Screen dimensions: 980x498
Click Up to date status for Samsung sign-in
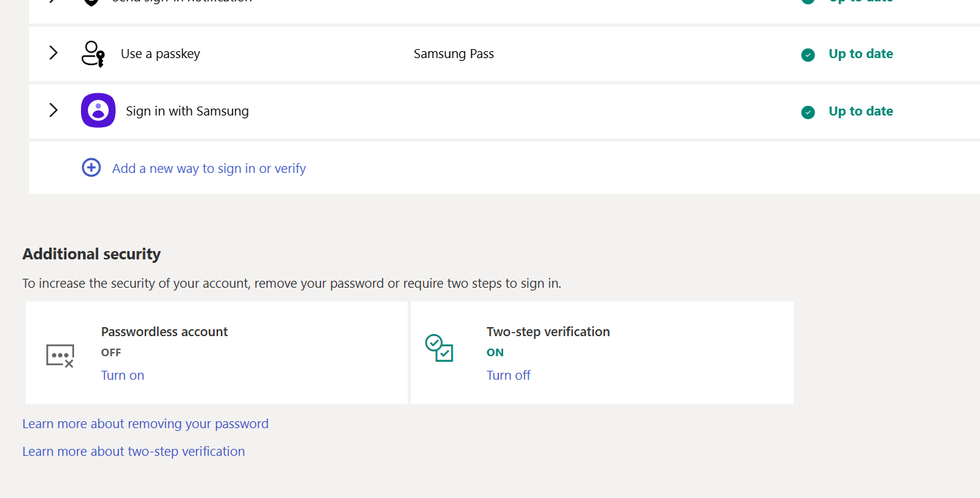point(860,111)
